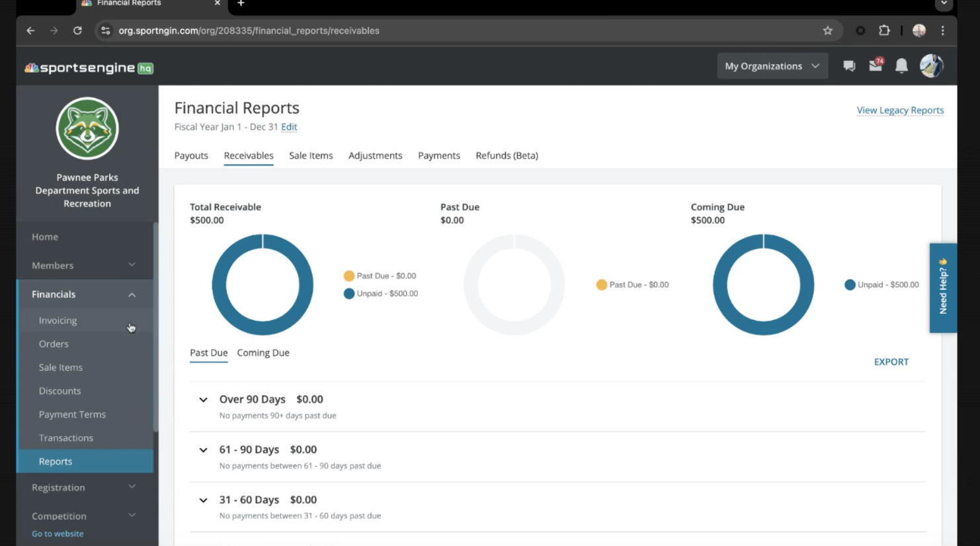Click the SportsEngine HQ logo
980x546 pixels.
coord(89,68)
